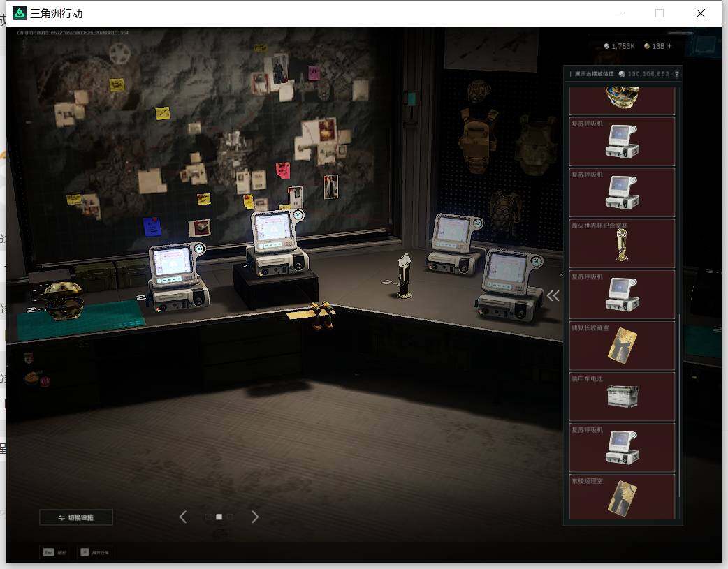
Task: Click the respirator behind the trophy near the pegboard
Action: (454, 244)
